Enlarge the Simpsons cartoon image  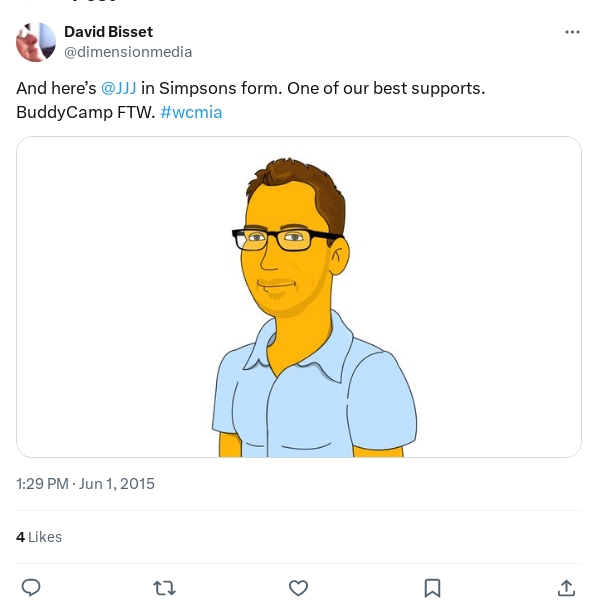(299, 297)
